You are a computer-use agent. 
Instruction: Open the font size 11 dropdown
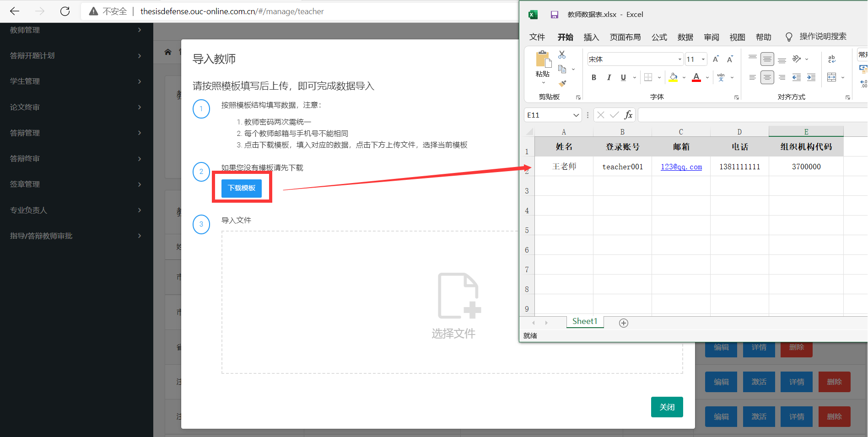pyautogui.click(x=703, y=59)
